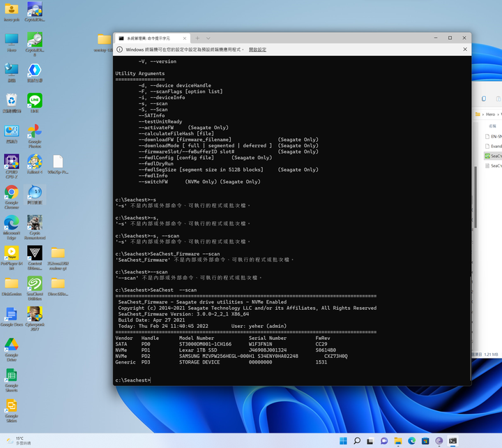Open the desktop folder left of the terminal
Image resolution: width=502 pixels, height=448 pixels.
[104, 43]
